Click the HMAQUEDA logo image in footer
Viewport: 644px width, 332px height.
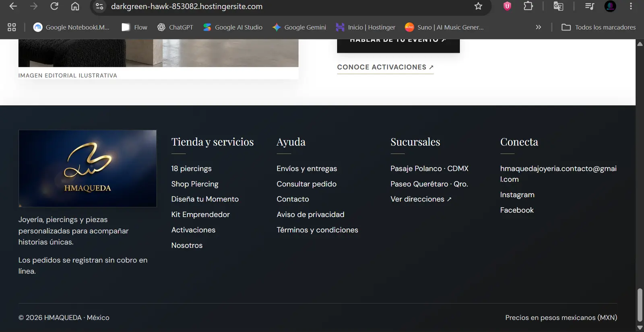coord(87,168)
